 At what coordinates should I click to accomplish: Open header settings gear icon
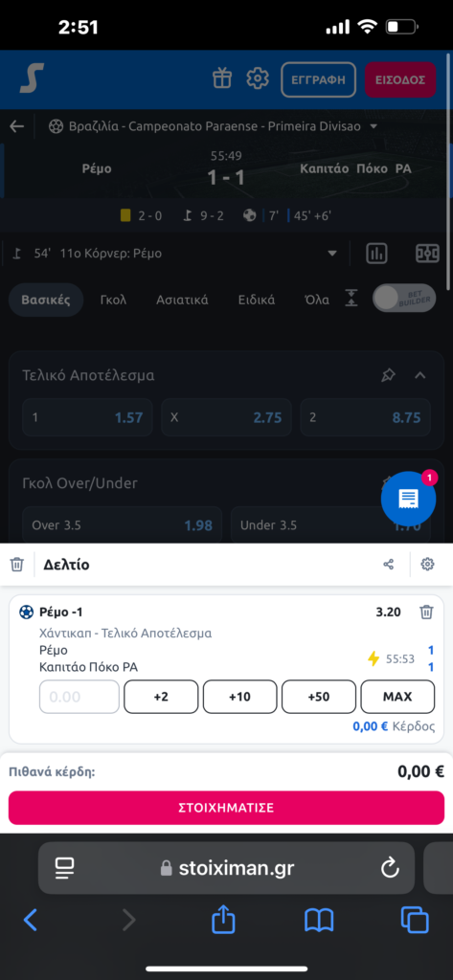tap(258, 78)
